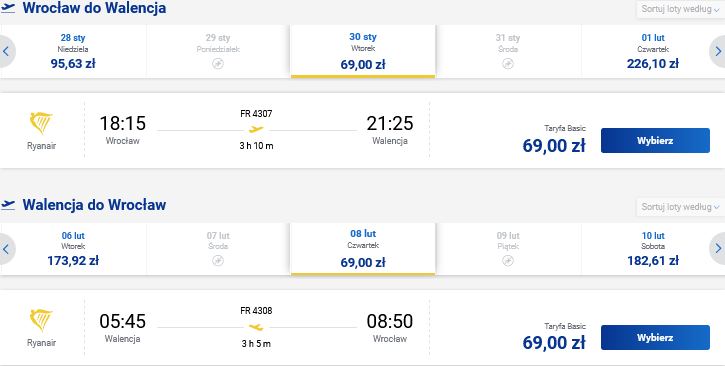725x366 pixels.
Task: Click the no-flight icon under 09 lut
Action: click(x=508, y=261)
